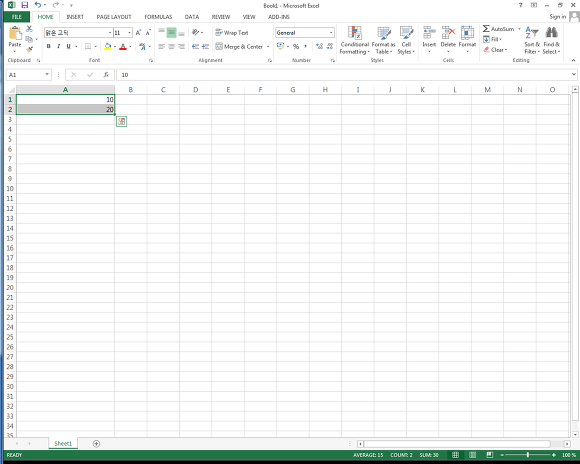Expand the General number format dropdown
Screen dimensions: 580x464
331,33
